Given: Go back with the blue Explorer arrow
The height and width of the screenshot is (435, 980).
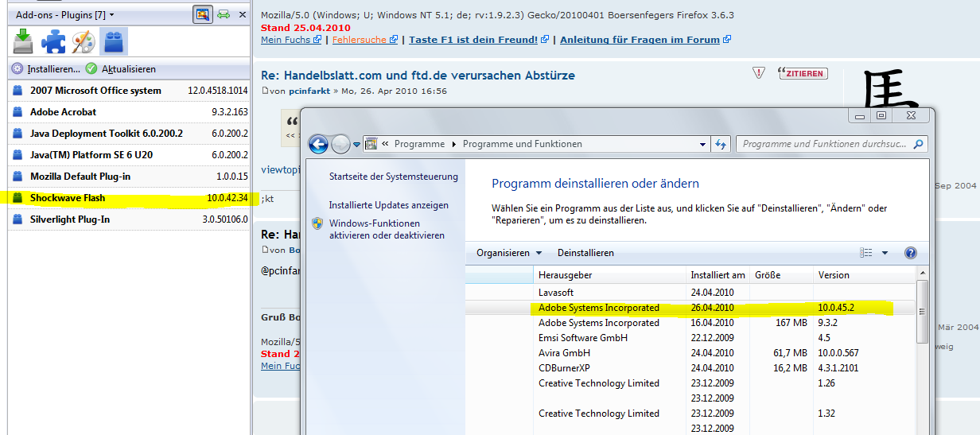Looking at the screenshot, I should pyautogui.click(x=319, y=144).
